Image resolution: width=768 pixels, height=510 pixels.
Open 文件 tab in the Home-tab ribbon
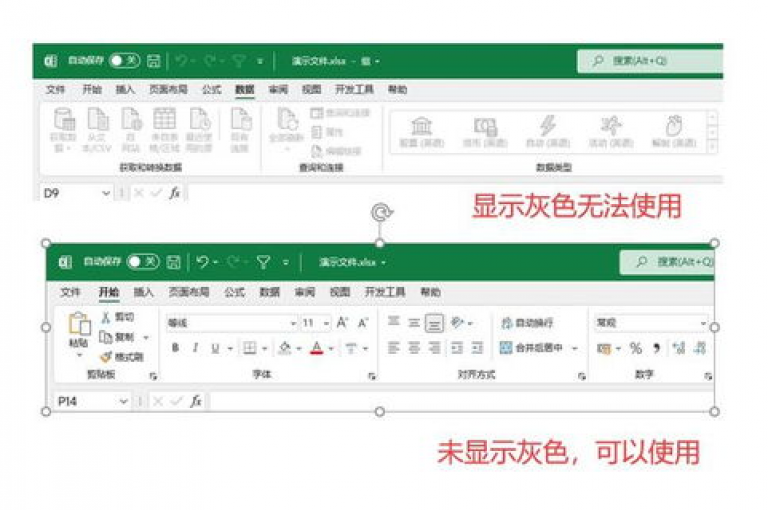[x=70, y=292]
